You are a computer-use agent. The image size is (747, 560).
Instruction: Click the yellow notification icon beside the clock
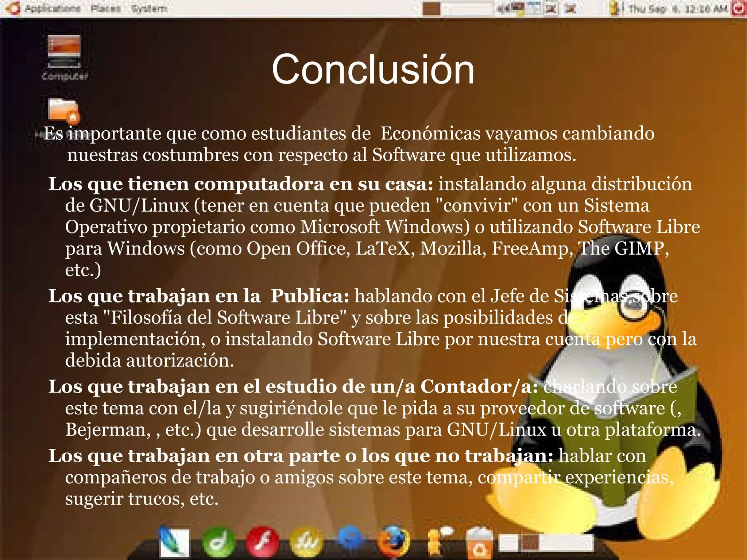615,8
